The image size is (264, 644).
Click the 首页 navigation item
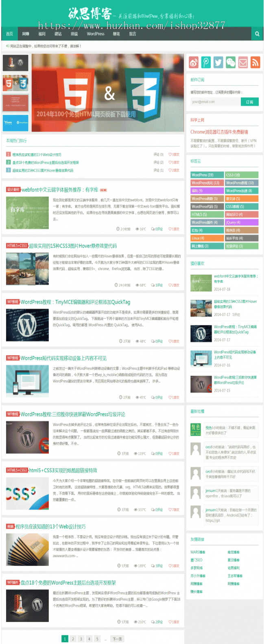click(x=10, y=34)
